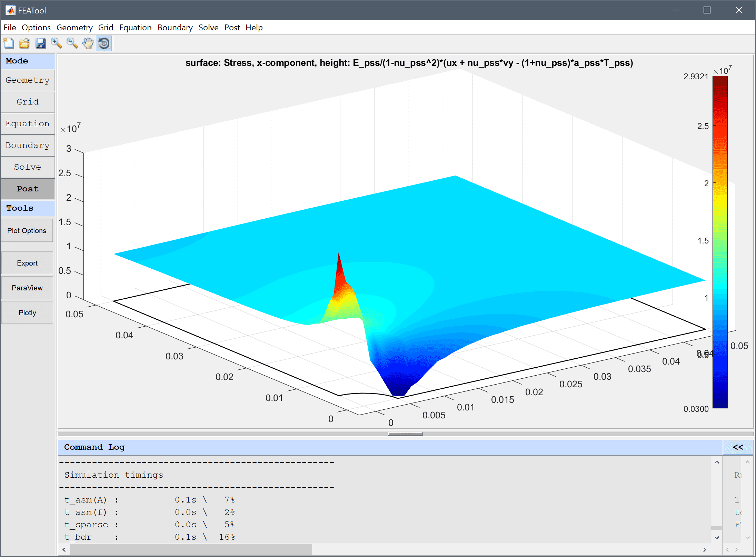Collapse the Command Log with << button
The width and height of the screenshot is (756, 557).
738,447
